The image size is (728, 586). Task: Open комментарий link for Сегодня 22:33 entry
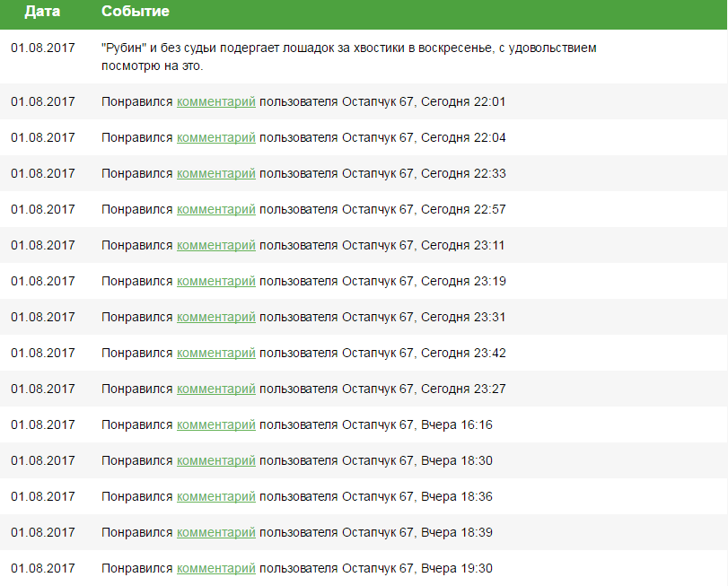click(216, 173)
